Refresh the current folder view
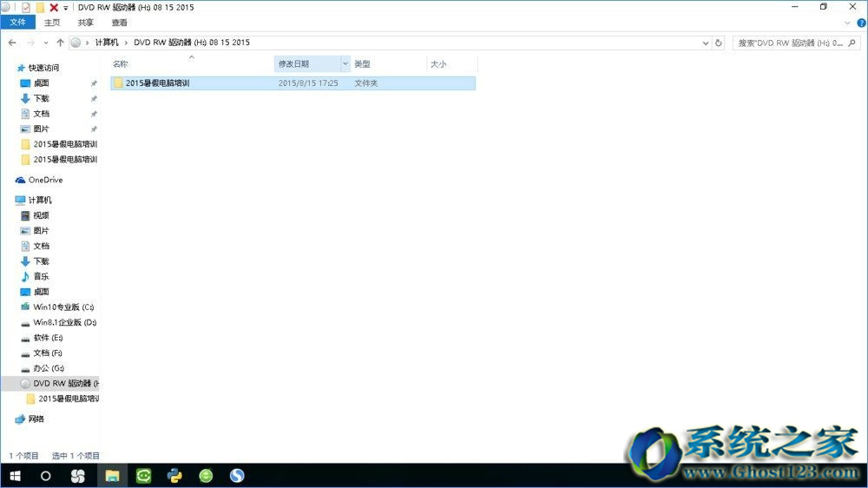The width and height of the screenshot is (868, 488). point(720,43)
